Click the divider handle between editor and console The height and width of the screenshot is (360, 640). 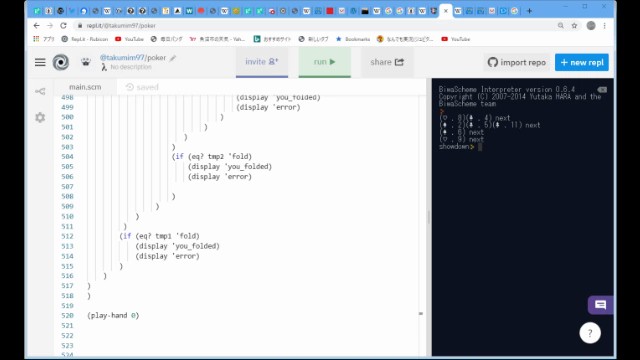point(429,216)
